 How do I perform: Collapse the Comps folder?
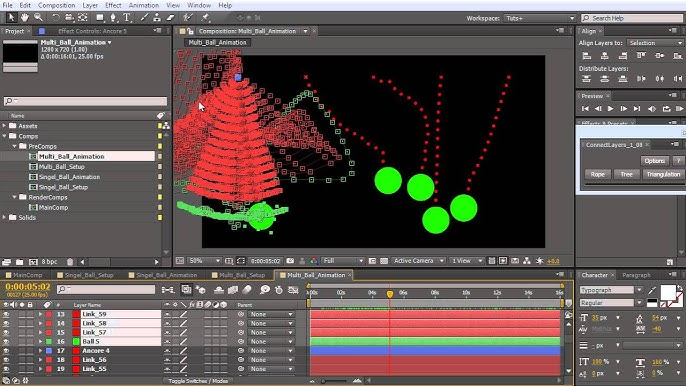(4, 136)
